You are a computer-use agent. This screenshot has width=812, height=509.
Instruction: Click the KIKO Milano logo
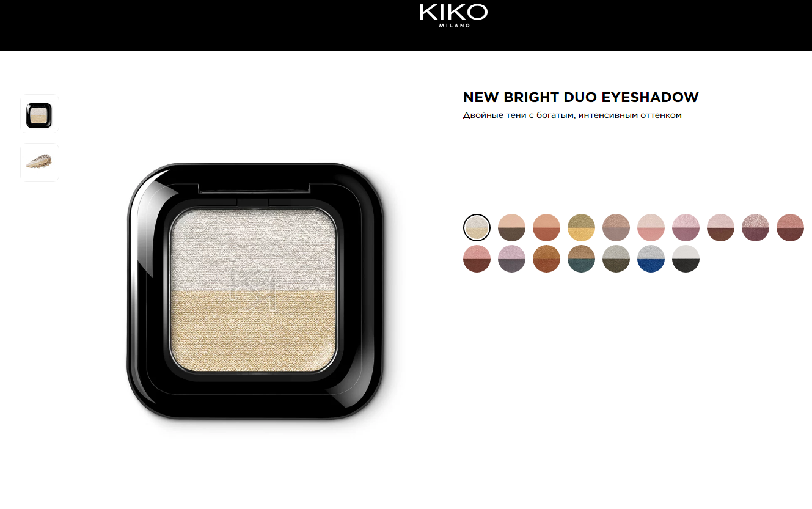[453, 15]
